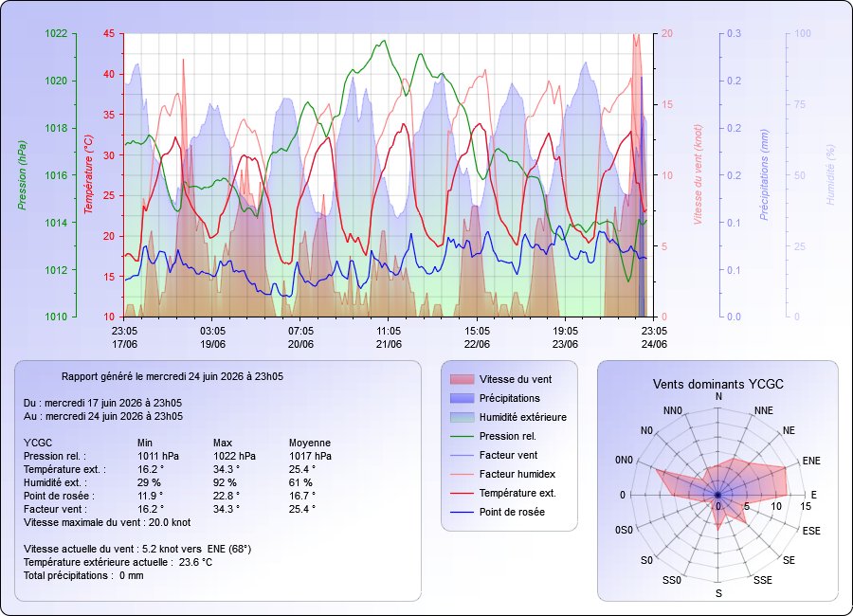Click the '15:05 22/06' time axis label

point(477,337)
